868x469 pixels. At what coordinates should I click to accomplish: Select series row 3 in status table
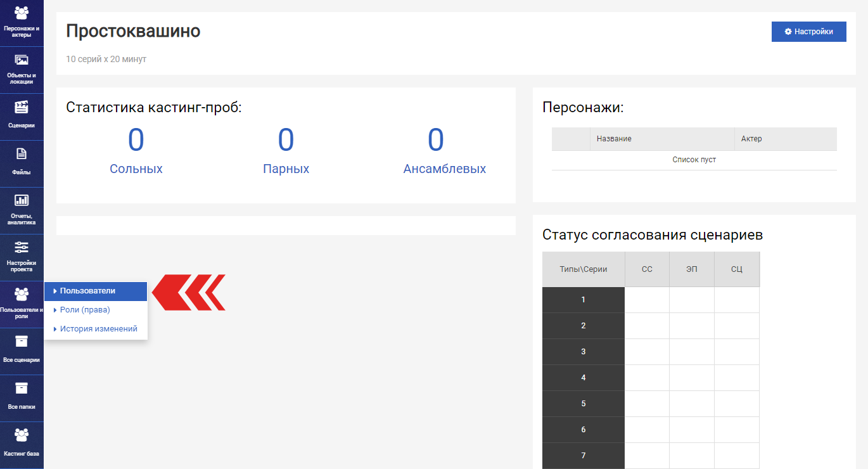point(584,352)
